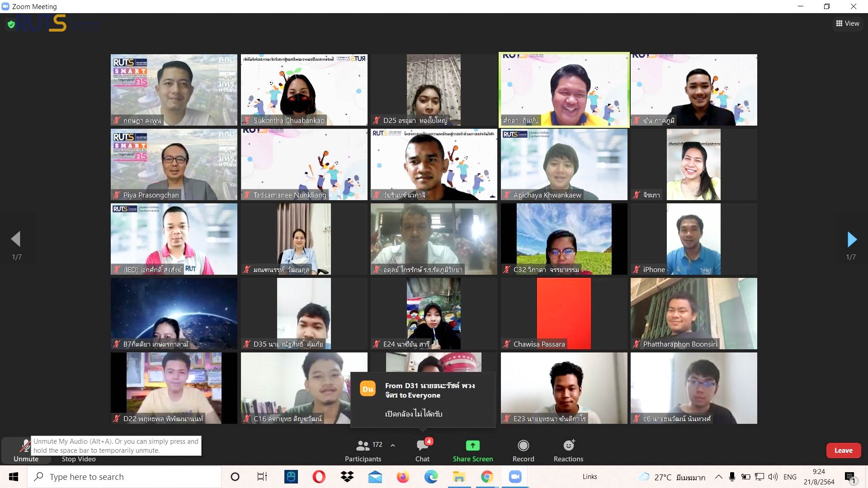
Task: Select Sukontha Chuabankao video tile
Action: tap(304, 90)
